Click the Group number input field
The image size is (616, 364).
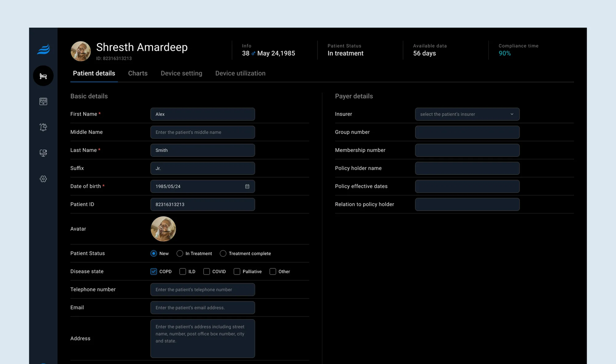point(467,132)
